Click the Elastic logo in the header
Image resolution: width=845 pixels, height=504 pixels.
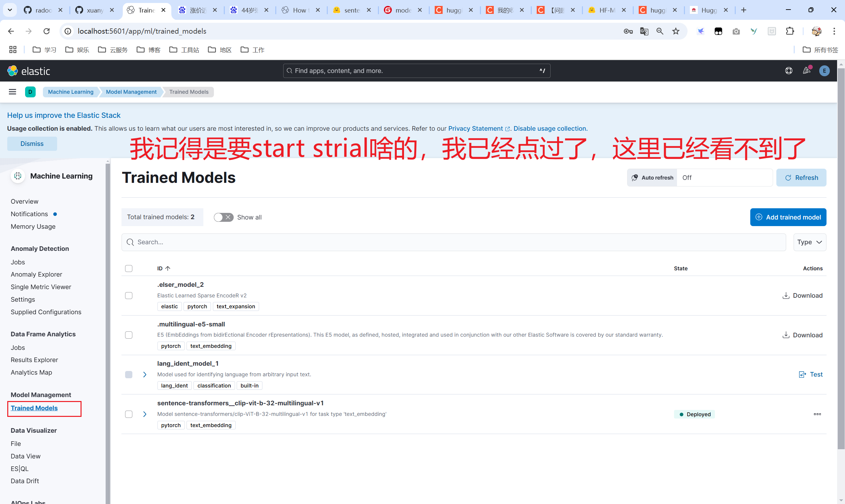pyautogui.click(x=28, y=71)
